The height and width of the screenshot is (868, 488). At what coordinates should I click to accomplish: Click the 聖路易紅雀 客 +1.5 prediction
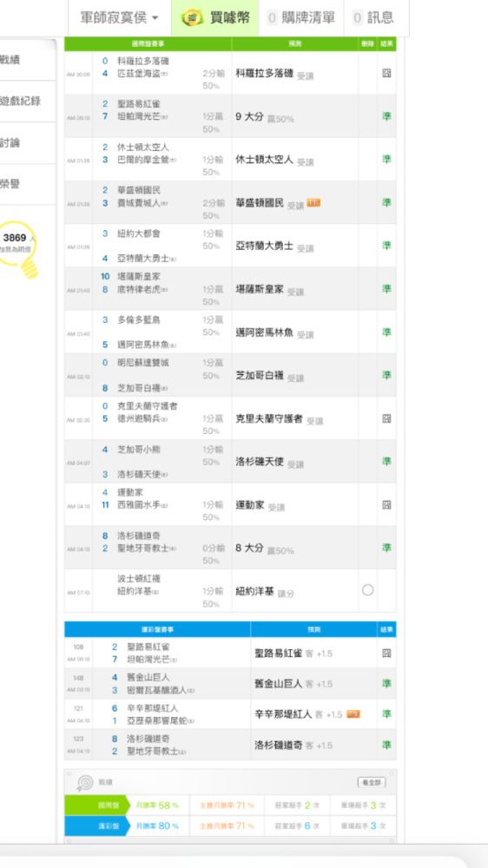(293, 654)
